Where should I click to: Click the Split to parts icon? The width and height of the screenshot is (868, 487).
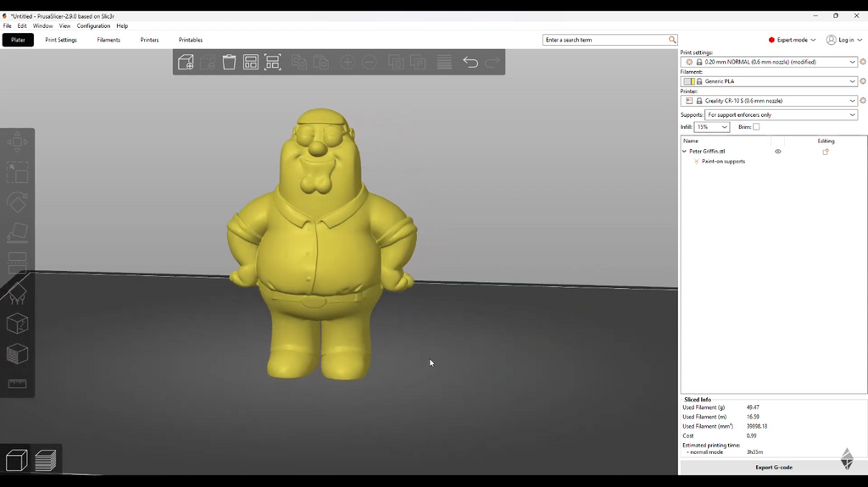click(418, 62)
